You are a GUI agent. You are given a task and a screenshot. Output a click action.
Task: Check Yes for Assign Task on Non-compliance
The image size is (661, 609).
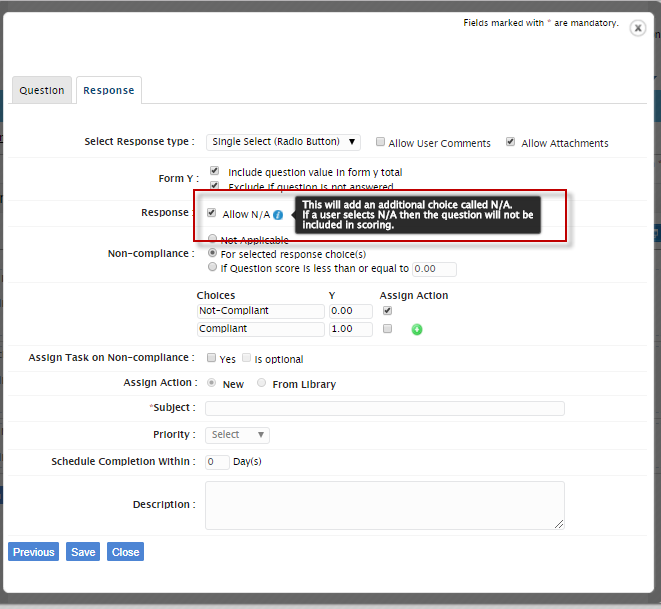[x=211, y=358]
